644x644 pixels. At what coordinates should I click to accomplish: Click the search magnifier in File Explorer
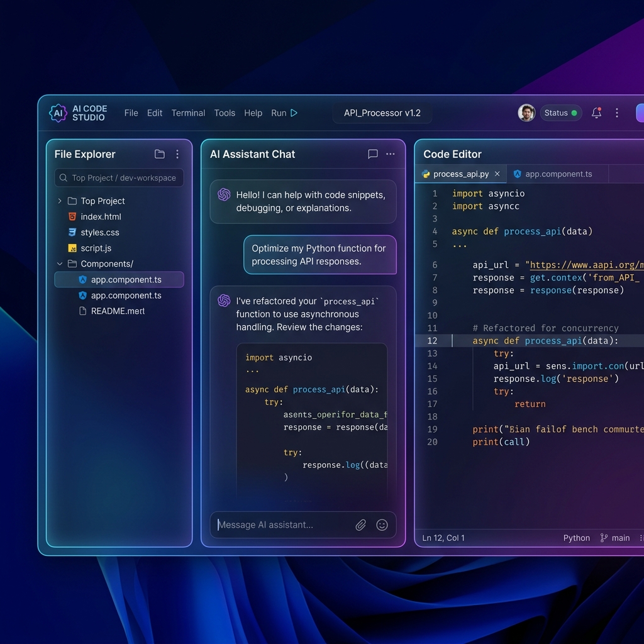(x=64, y=178)
